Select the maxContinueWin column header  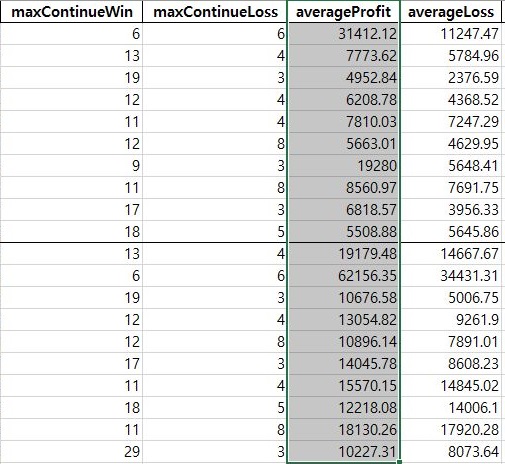pyautogui.click(x=71, y=12)
